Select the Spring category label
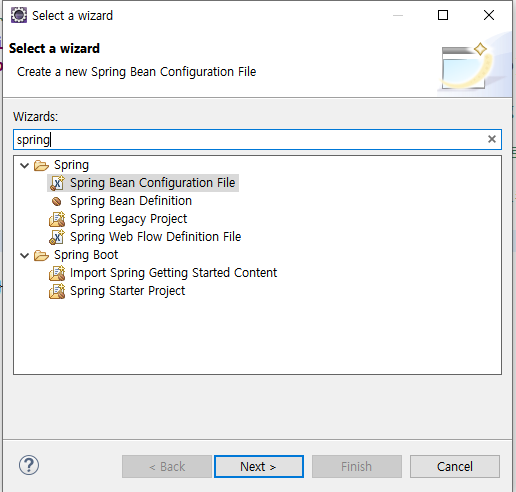The image size is (516, 492). pyautogui.click(x=71, y=165)
